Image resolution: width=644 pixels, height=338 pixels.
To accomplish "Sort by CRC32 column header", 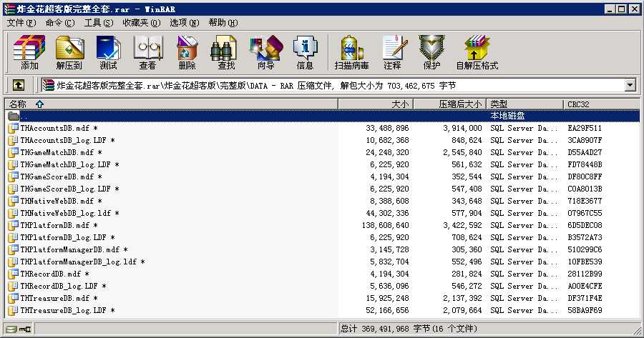I will [x=601, y=104].
